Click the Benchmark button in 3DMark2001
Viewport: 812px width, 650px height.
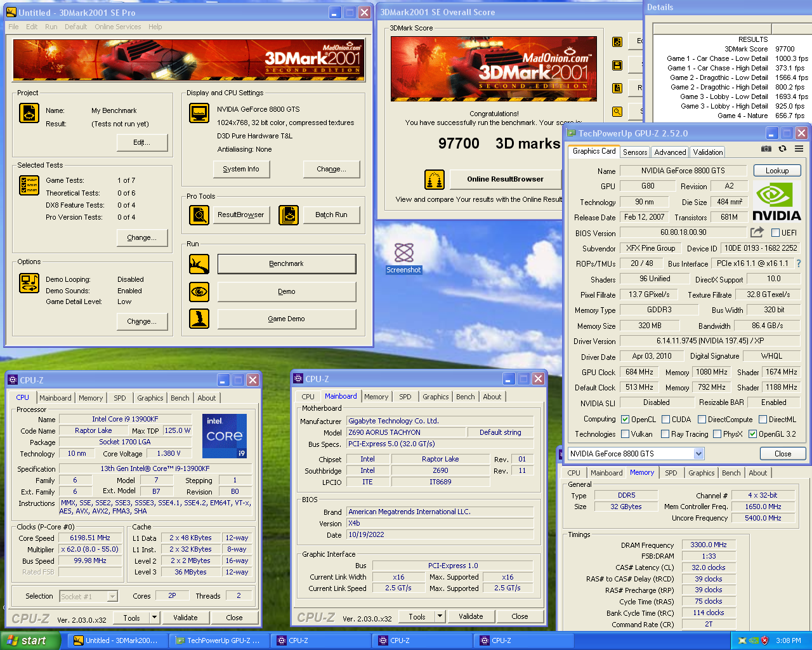pos(287,264)
